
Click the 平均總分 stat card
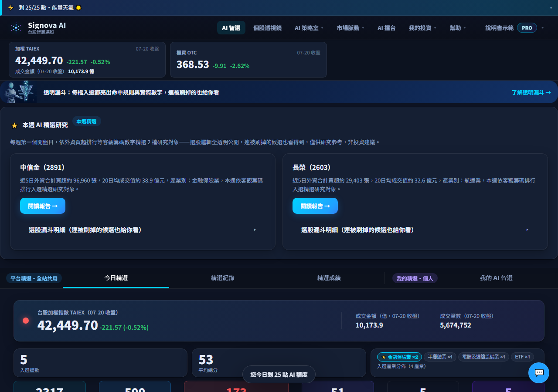tap(279, 363)
